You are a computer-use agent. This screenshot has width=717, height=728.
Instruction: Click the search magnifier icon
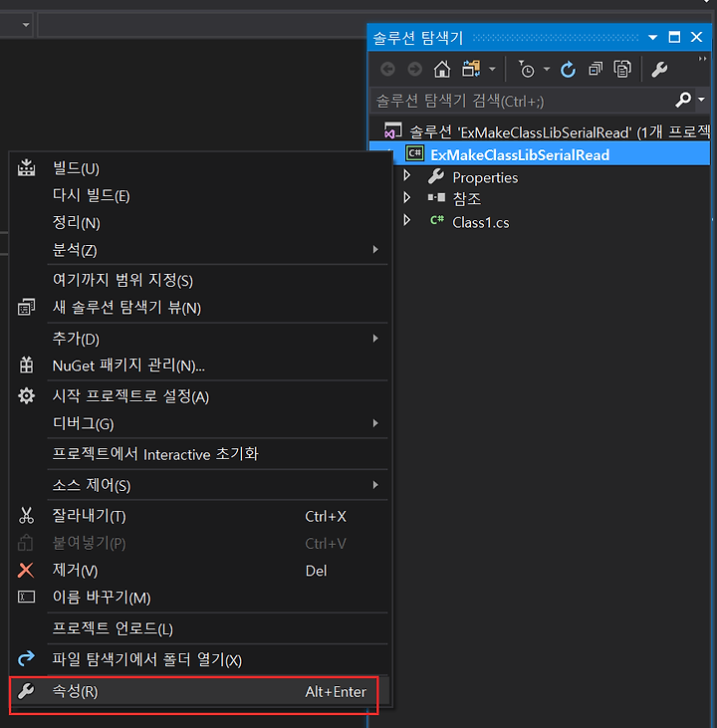[x=683, y=100]
